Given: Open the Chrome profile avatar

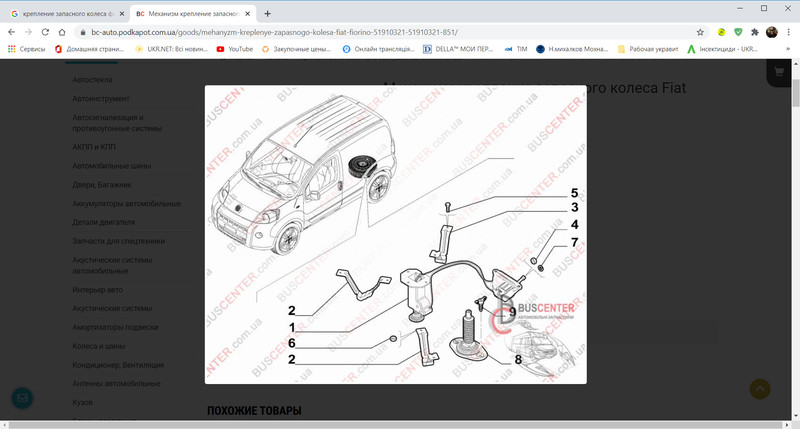Looking at the screenshot, I should coord(771,32).
